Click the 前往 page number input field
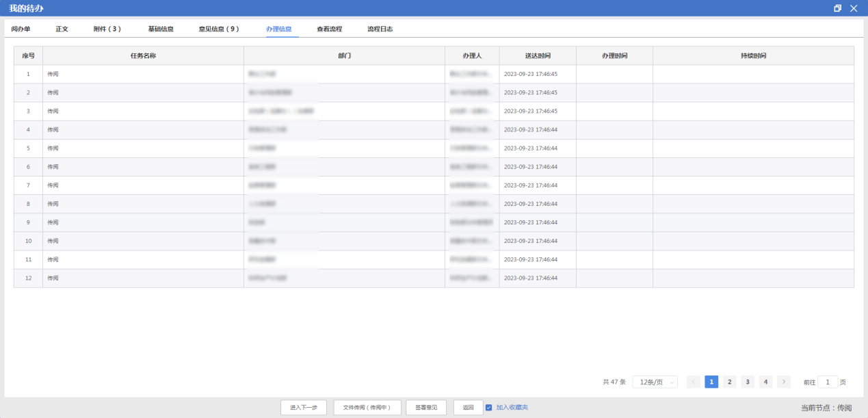The image size is (868, 418). (827, 382)
